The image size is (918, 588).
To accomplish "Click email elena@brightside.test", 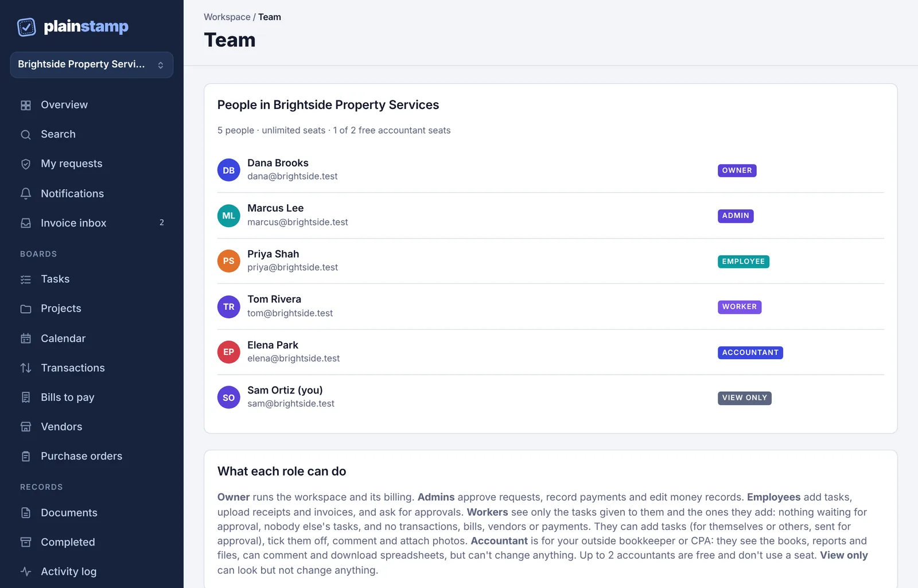I will (294, 359).
